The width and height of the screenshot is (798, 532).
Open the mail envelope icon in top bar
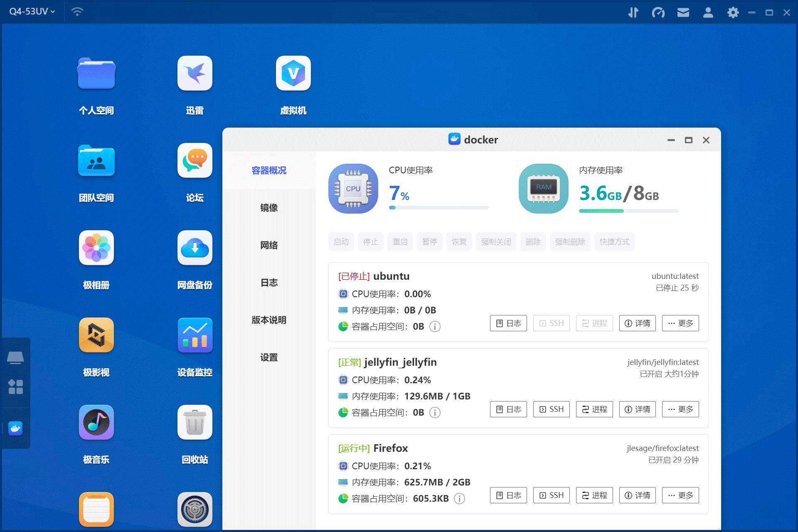[x=683, y=12]
